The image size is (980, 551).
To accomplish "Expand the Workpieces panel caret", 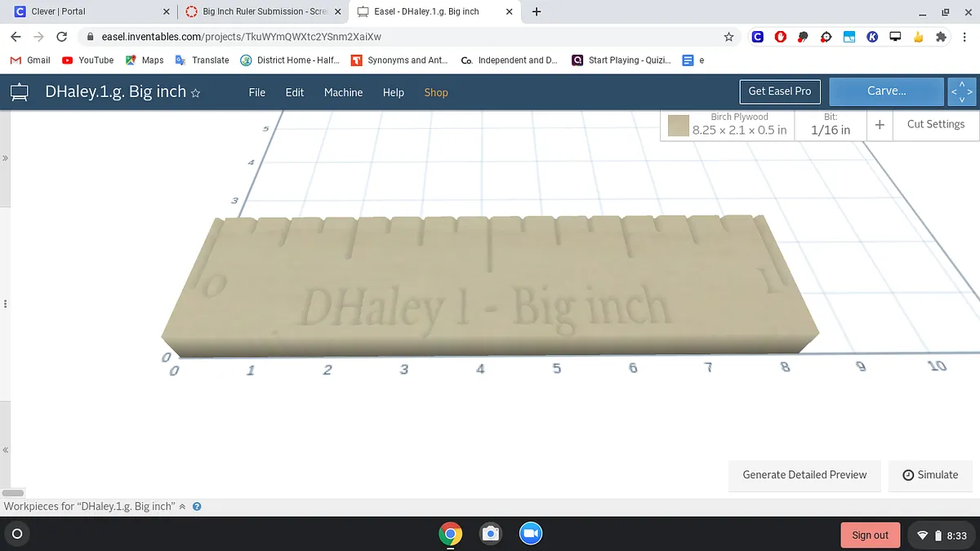I will [183, 507].
